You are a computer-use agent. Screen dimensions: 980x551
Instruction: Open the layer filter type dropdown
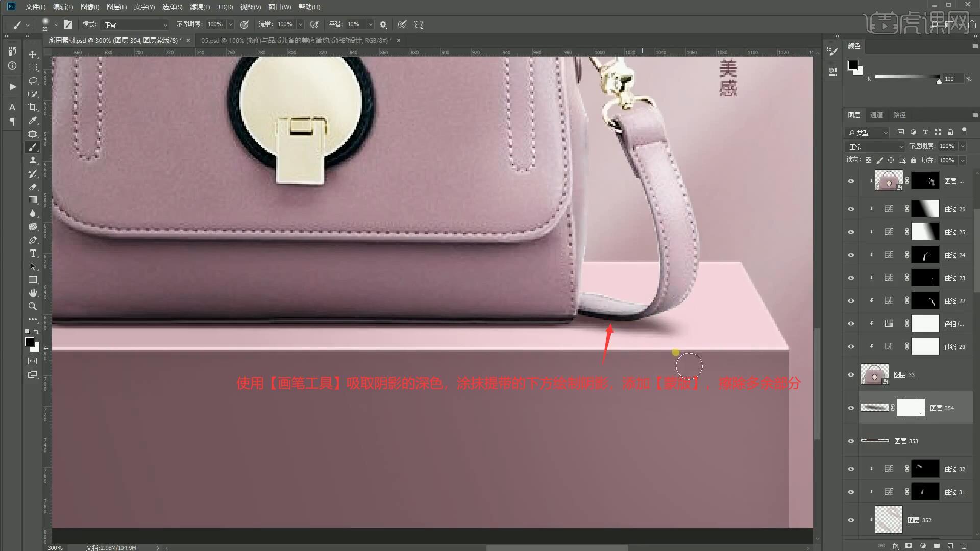click(x=868, y=133)
